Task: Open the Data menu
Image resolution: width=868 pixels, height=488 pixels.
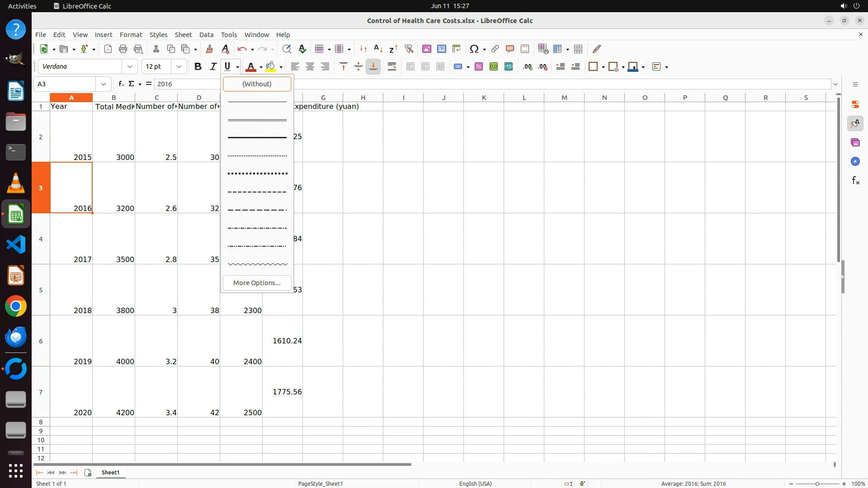Action: [206, 35]
